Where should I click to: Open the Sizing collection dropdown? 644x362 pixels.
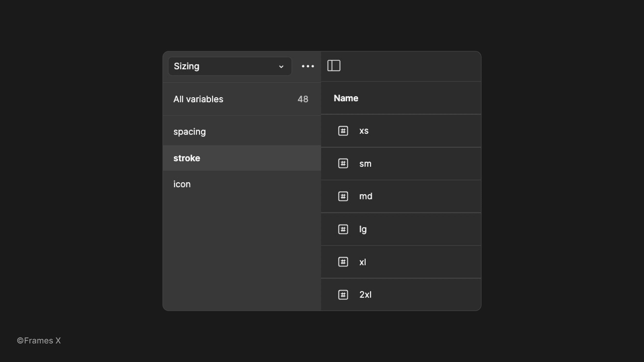[230, 66]
